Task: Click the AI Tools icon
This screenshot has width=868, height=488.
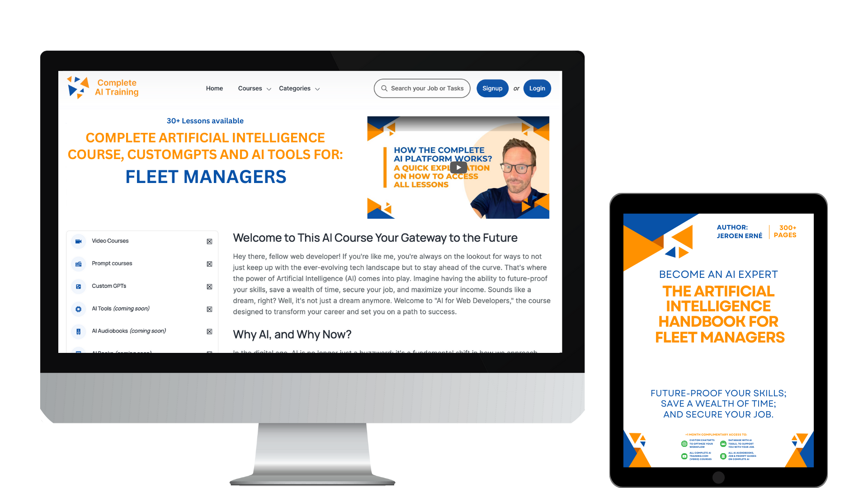Action: 78,309
